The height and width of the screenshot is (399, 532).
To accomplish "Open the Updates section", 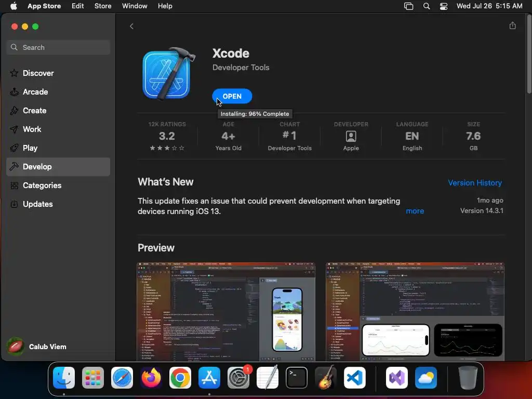I will point(58,204).
